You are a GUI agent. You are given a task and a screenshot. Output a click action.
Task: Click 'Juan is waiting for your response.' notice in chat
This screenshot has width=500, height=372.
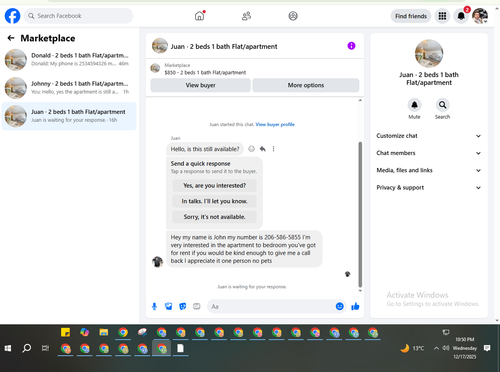pyautogui.click(x=252, y=287)
